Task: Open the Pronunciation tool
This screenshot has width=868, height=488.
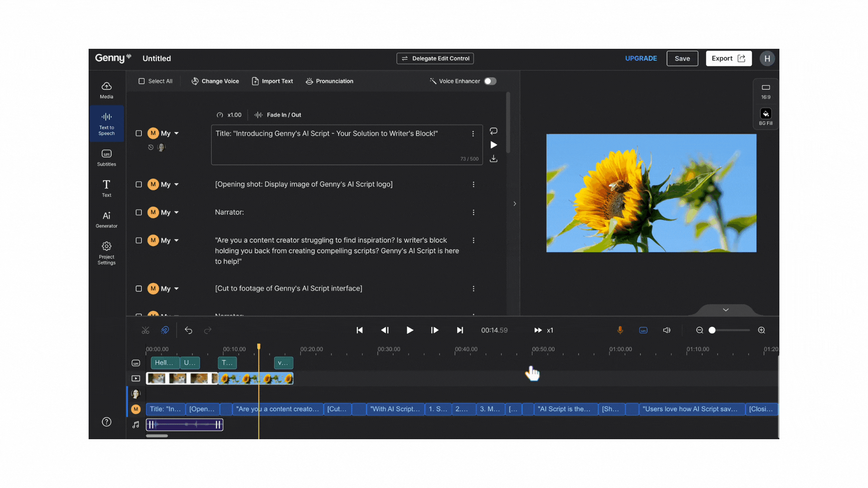Action: [329, 81]
